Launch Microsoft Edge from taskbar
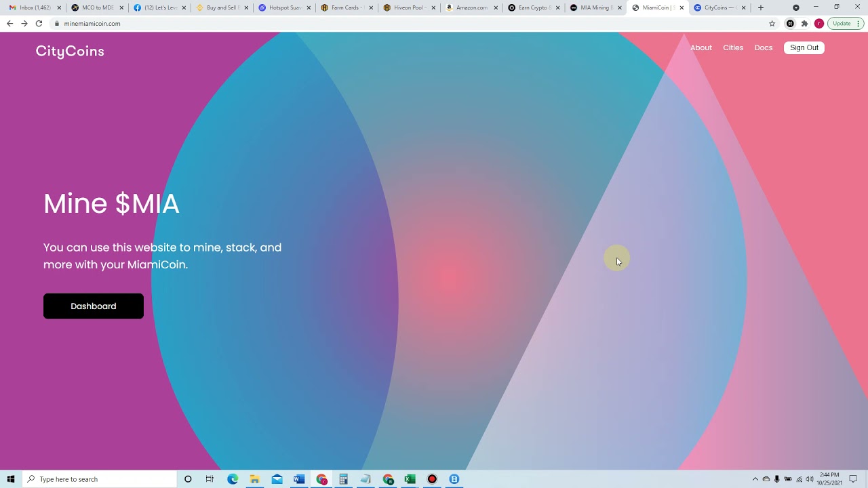868x488 pixels. pos(233,479)
